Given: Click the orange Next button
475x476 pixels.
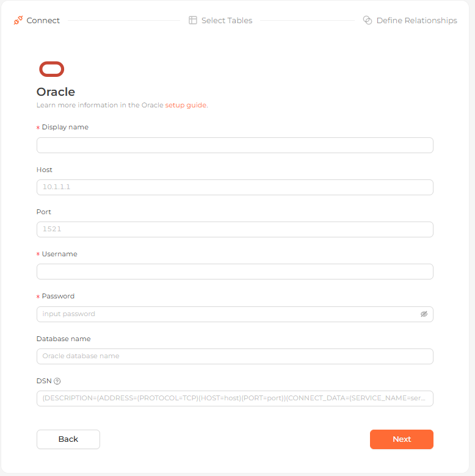Looking at the screenshot, I should click(x=402, y=439).
